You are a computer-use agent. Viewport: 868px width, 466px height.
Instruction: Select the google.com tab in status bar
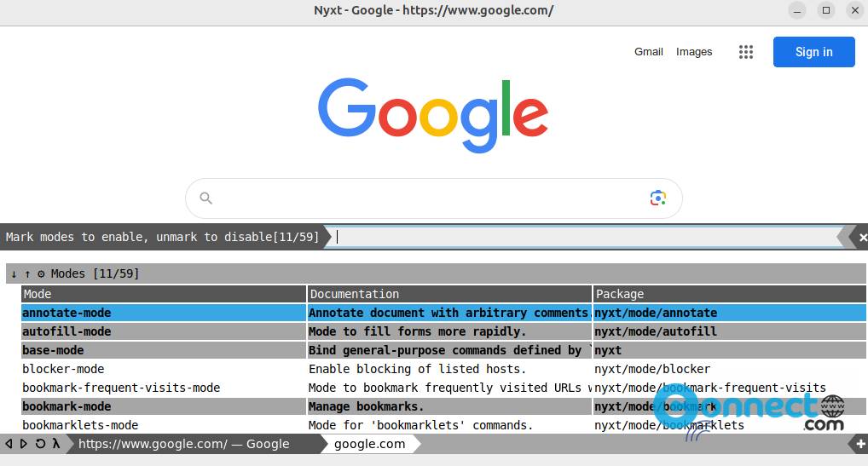click(x=370, y=444)
